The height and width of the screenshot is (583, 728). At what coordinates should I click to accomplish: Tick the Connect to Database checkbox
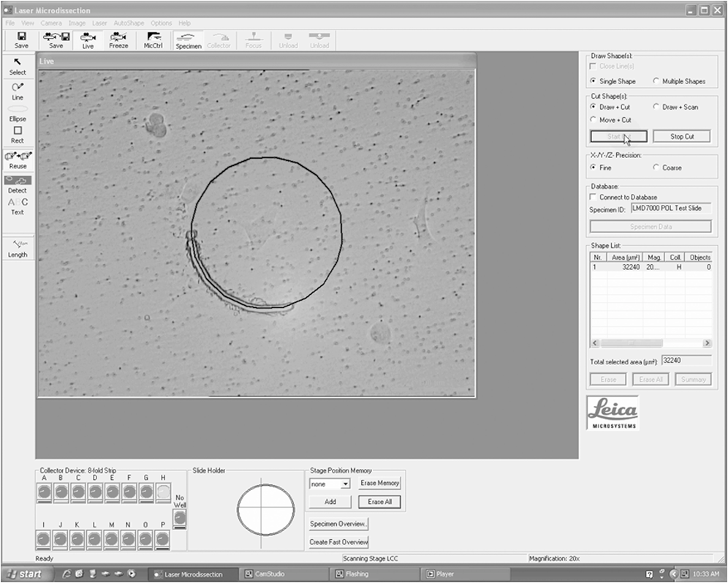coord(593,197)
